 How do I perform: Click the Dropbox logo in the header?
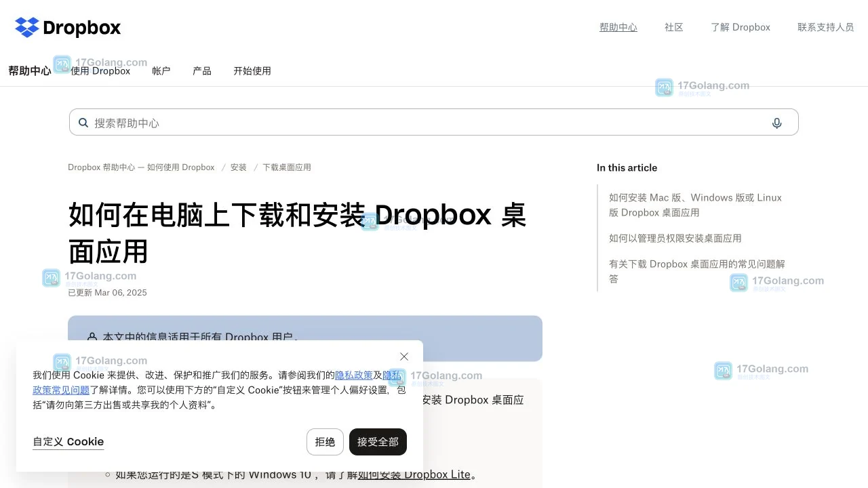coord(68,28)
